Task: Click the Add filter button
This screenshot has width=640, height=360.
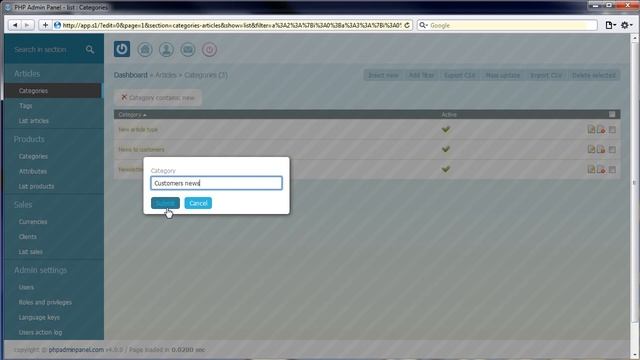Action: pyautogui.click(x=421, y=75)
